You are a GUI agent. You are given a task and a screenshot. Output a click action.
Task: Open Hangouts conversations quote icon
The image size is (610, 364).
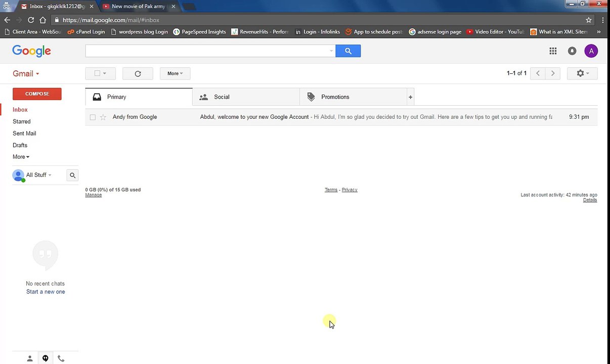point(46,358)
